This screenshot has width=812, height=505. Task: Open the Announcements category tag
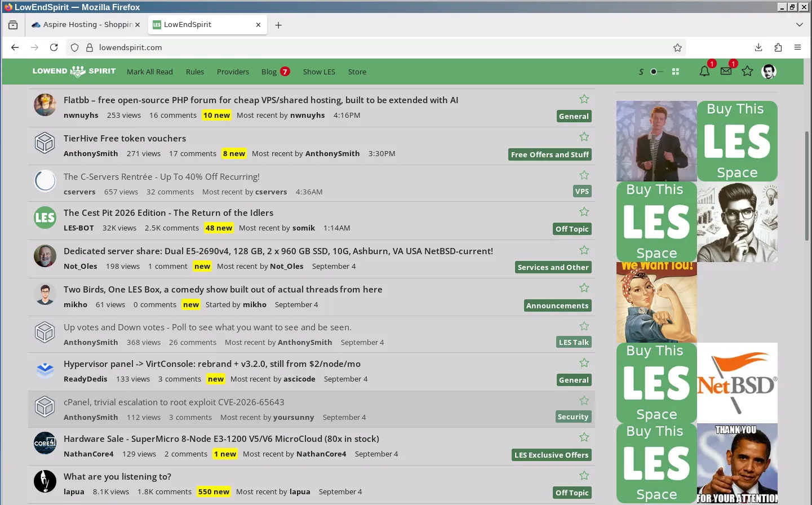pos(557,305)
